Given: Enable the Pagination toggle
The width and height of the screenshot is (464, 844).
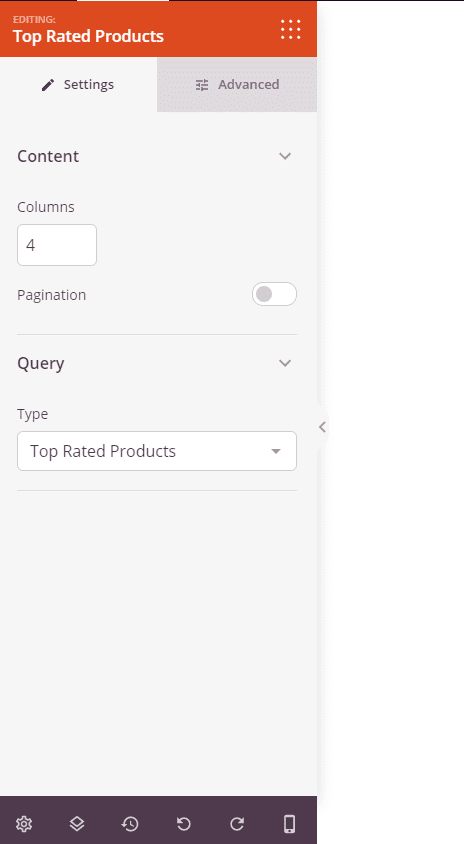Looking at the screenshot, I should click(x=274, y=294).
